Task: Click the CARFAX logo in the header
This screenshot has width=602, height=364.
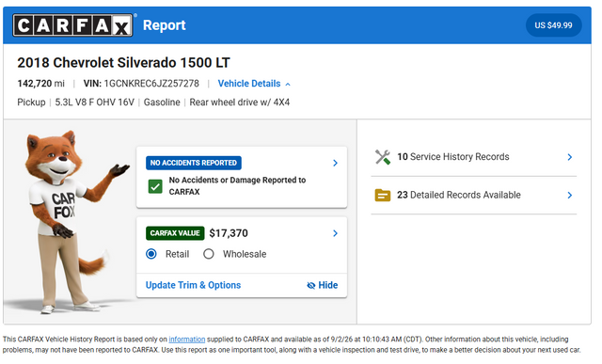Action: tap(73, 25)
